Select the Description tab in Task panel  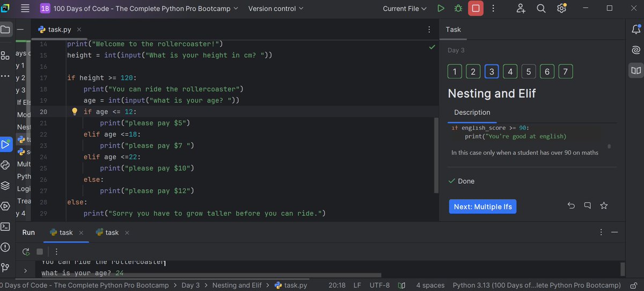tap(472, 113)
